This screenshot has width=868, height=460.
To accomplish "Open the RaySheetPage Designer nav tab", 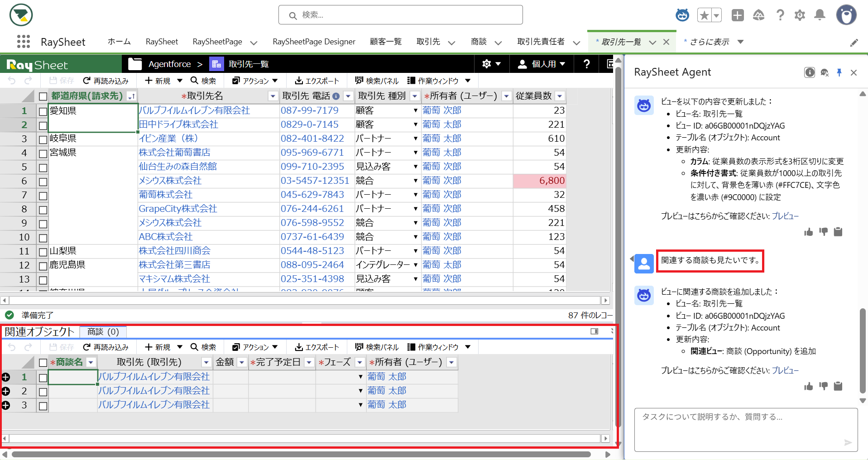I will tap(314, 42).
